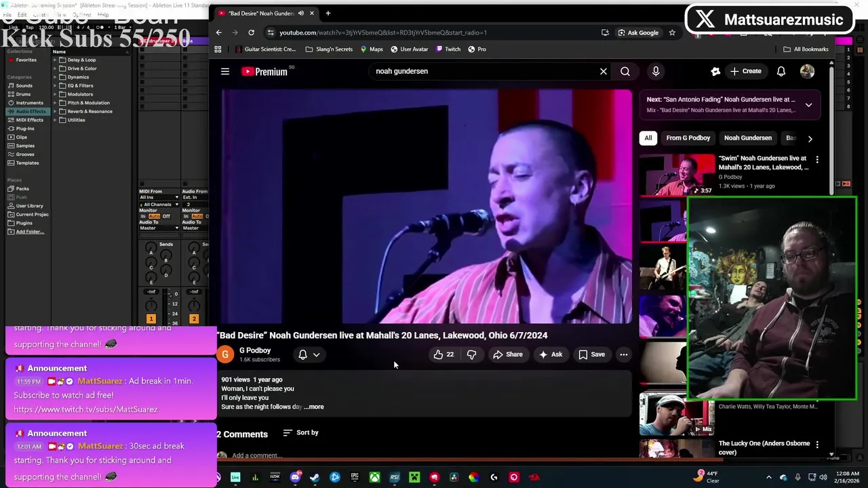
Task: Open the Sort by comments menu
Action: click(x=300, y=432)
